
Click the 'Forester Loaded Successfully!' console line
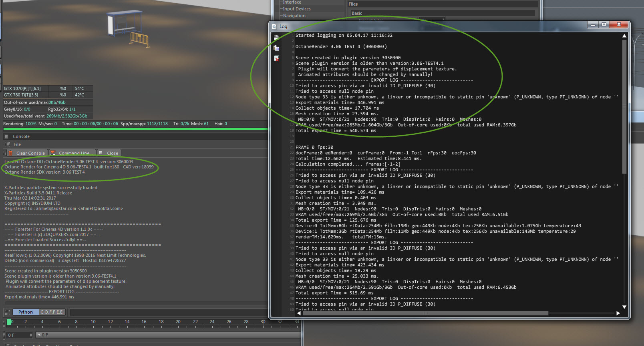point(45,240)
